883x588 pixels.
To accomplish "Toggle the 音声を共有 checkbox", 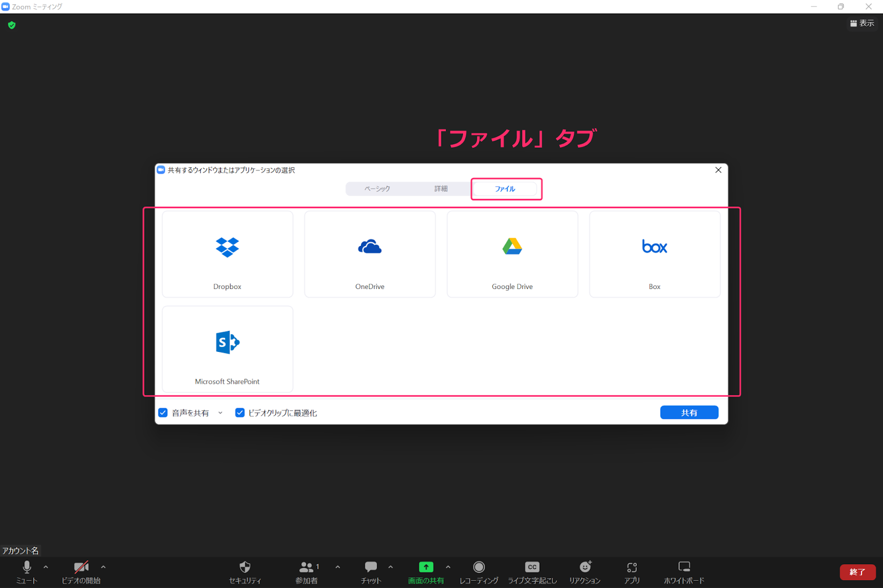I will (163, 413).
